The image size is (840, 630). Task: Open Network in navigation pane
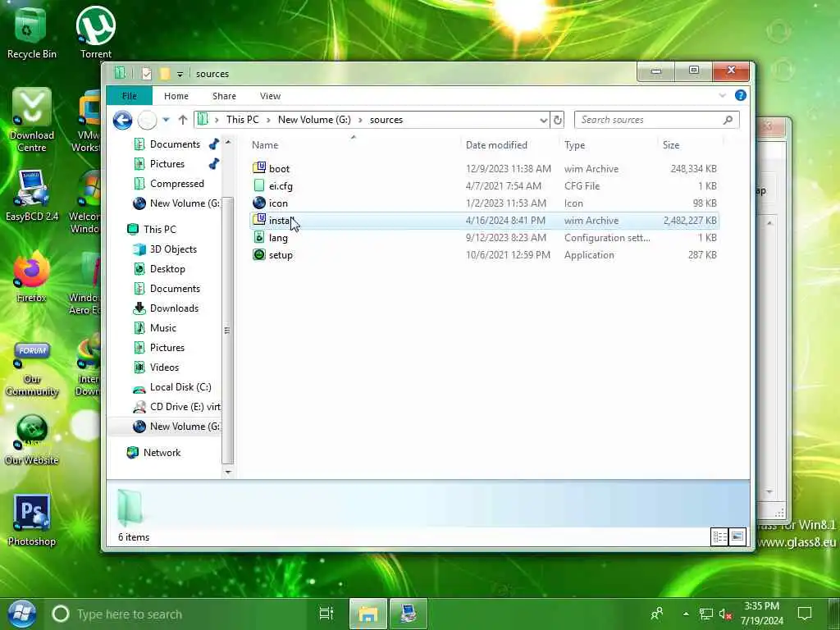(x=162, y=453)
